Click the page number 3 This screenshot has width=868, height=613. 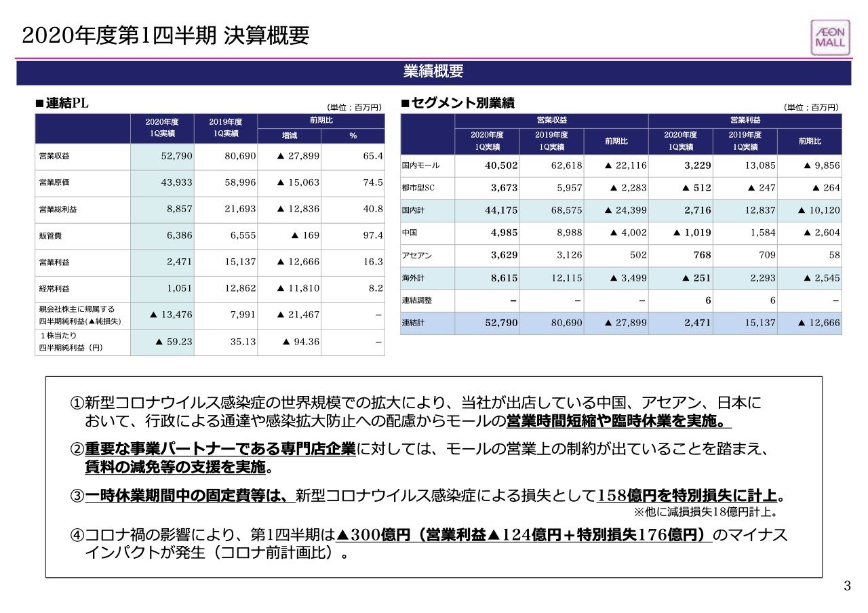click(847, 587)
